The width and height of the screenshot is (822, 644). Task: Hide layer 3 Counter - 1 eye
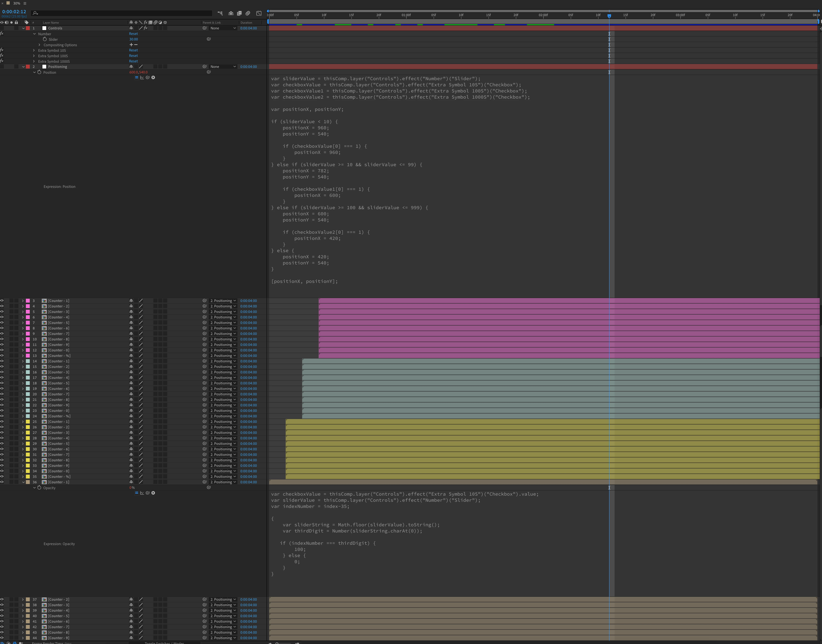[x=2, y=301]
